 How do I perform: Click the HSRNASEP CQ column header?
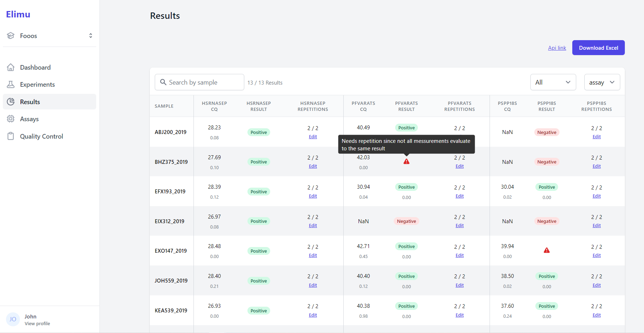pos(214,106)
